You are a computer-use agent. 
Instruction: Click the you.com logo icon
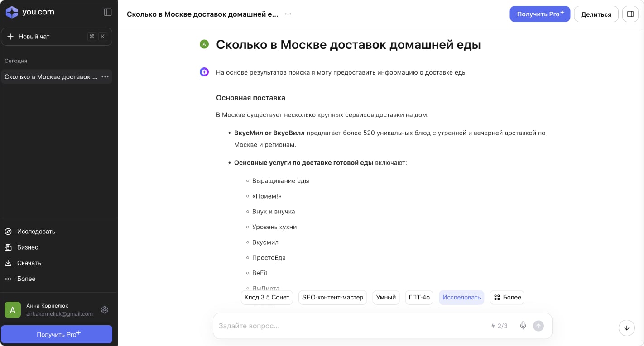pos(12,12)
